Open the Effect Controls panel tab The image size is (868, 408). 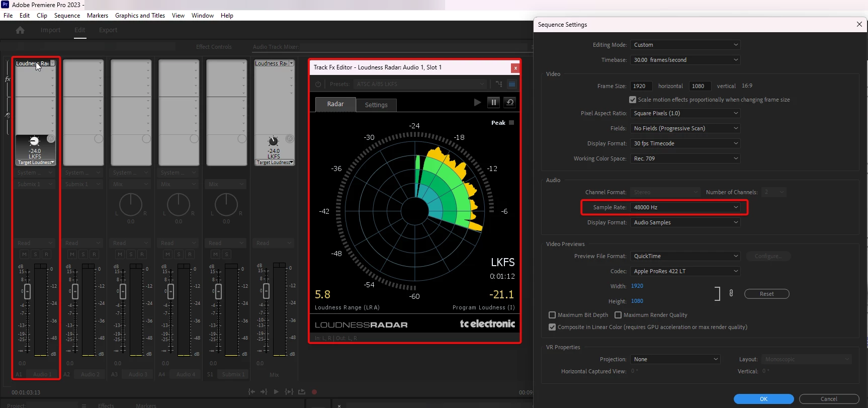coord(214,47)
